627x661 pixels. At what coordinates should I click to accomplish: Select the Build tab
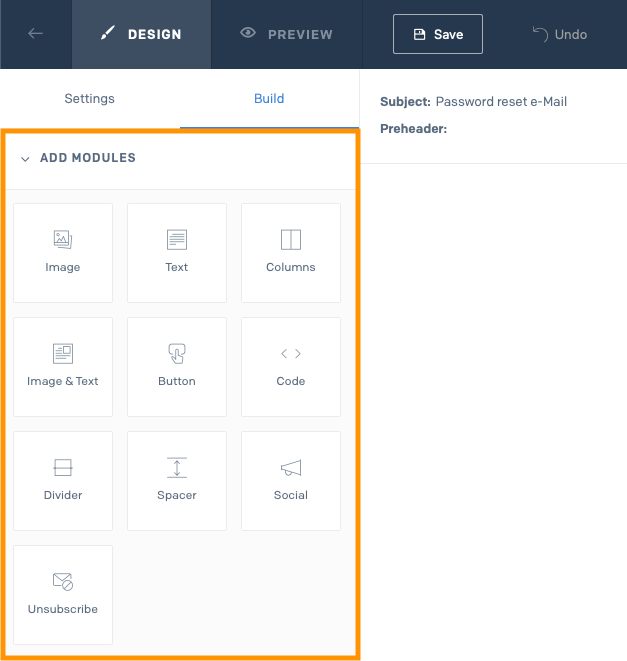269,99
